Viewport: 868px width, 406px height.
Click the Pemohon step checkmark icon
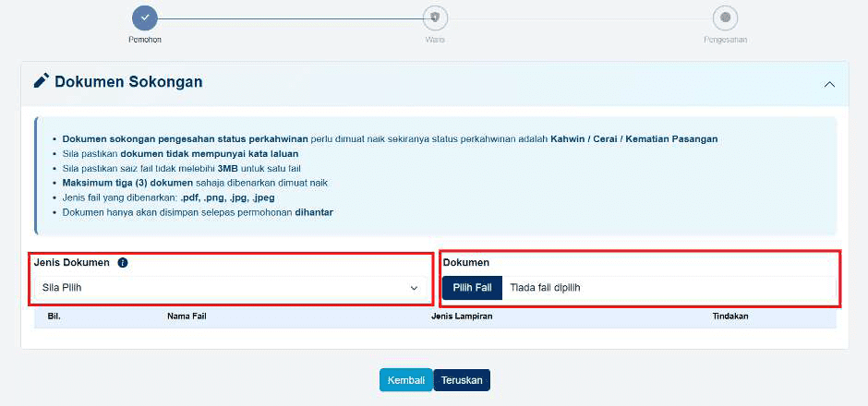click(145, 18)
